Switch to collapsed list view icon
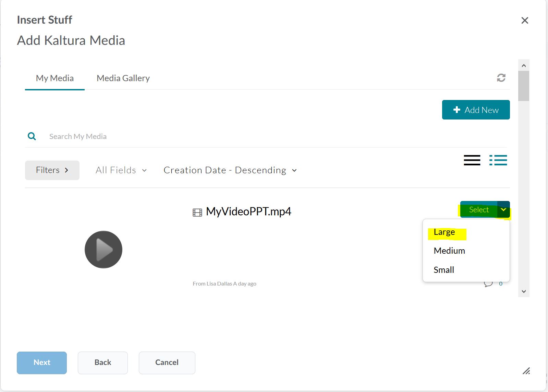The height and width of the screenshot is (392, 548). [472, 160]
